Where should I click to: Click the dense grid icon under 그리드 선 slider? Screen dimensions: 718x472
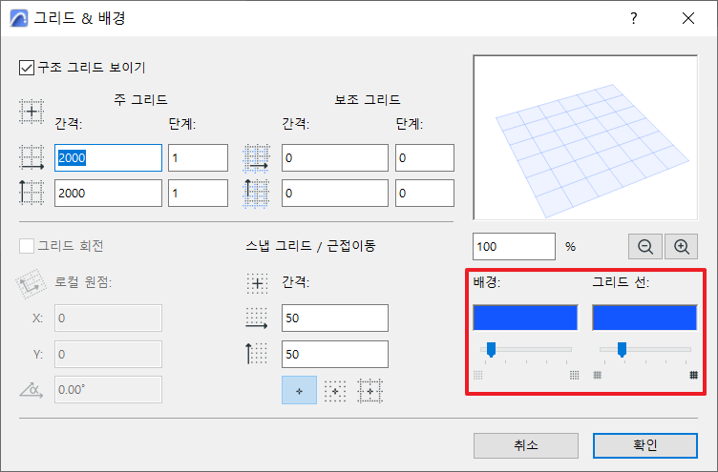pyautogui.click(x=692, y=375)
